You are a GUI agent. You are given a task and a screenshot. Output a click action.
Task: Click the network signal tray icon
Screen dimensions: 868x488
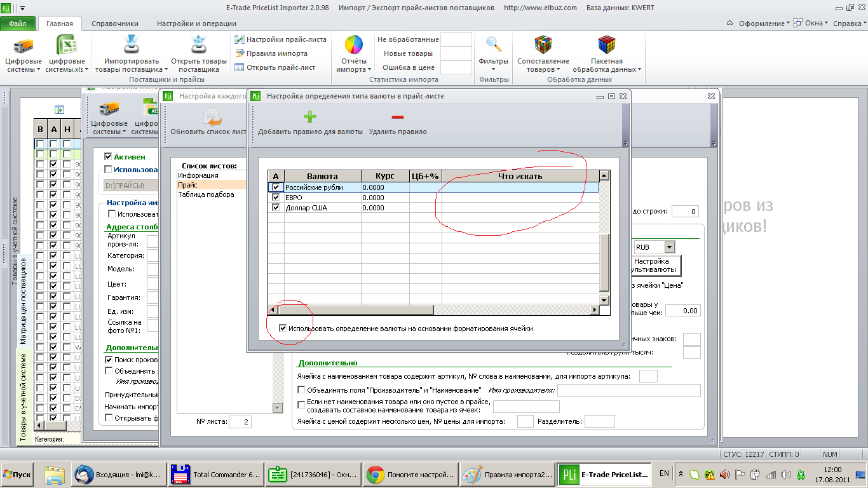coord(770,474)
